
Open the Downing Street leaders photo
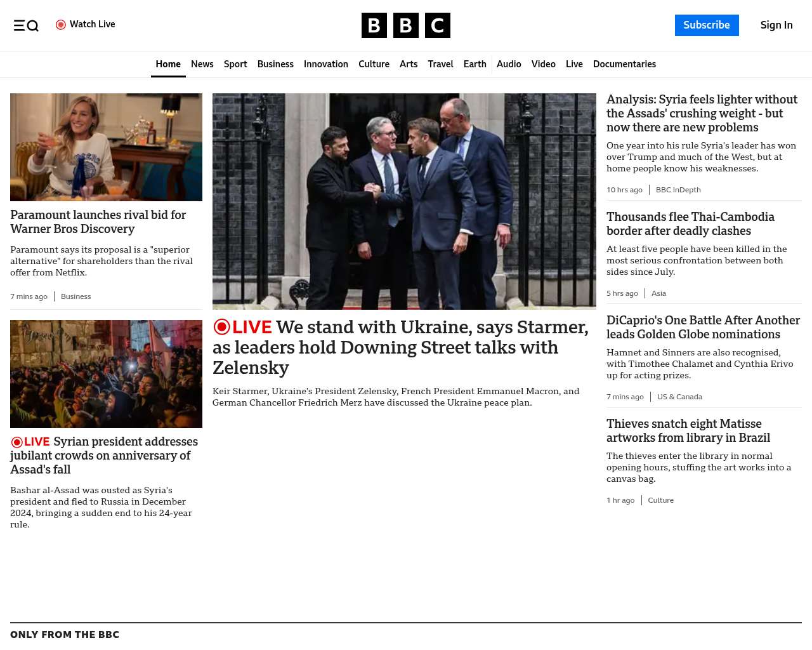click(x=404, y=201)
